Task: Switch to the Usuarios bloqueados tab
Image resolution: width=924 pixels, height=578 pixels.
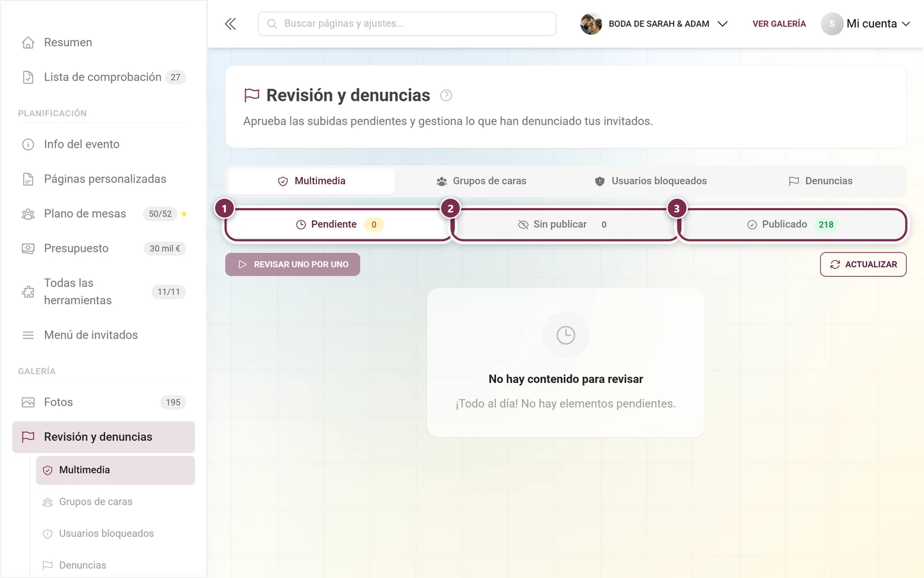Action: pyautogui.click(x=651, y=181)
